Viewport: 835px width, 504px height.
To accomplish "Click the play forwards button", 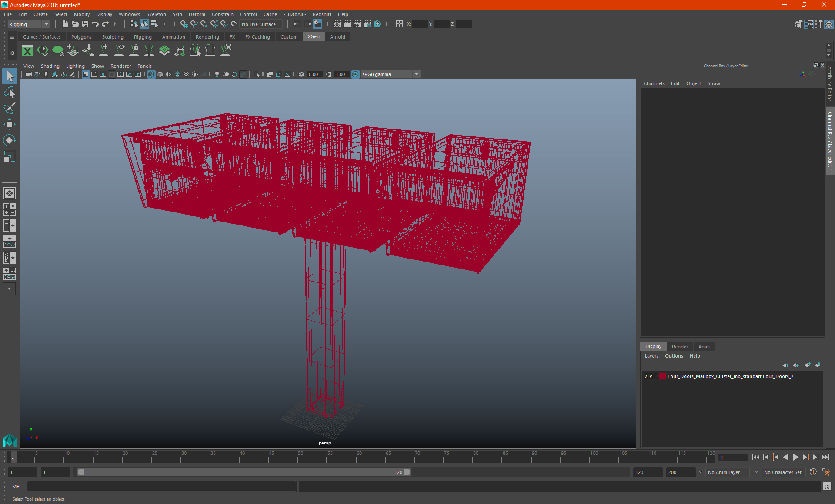I will (x=795, y=457).
